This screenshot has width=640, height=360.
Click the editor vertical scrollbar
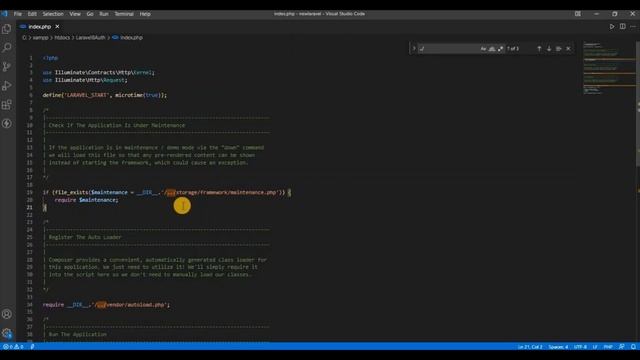coord(638,104)
